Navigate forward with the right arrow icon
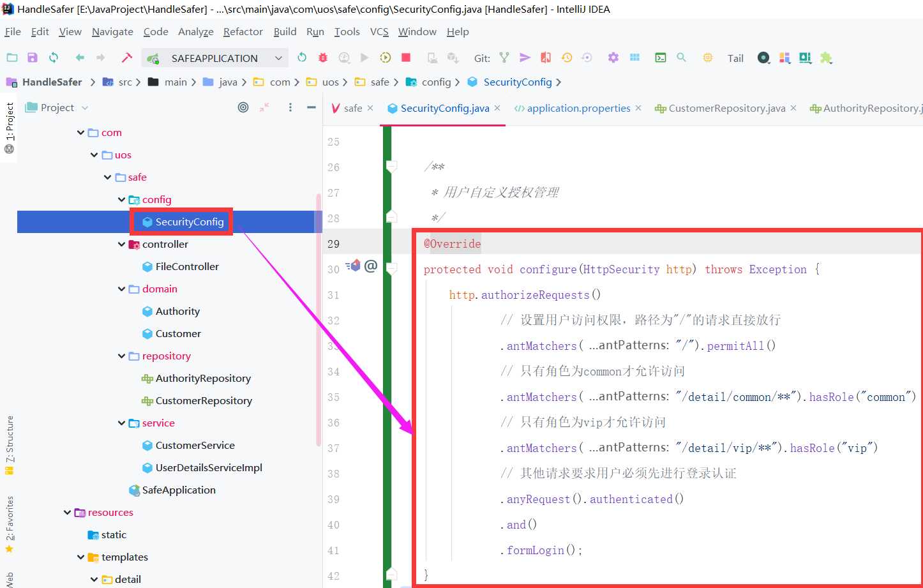923x588 pixels. click(x=100, y=57)
